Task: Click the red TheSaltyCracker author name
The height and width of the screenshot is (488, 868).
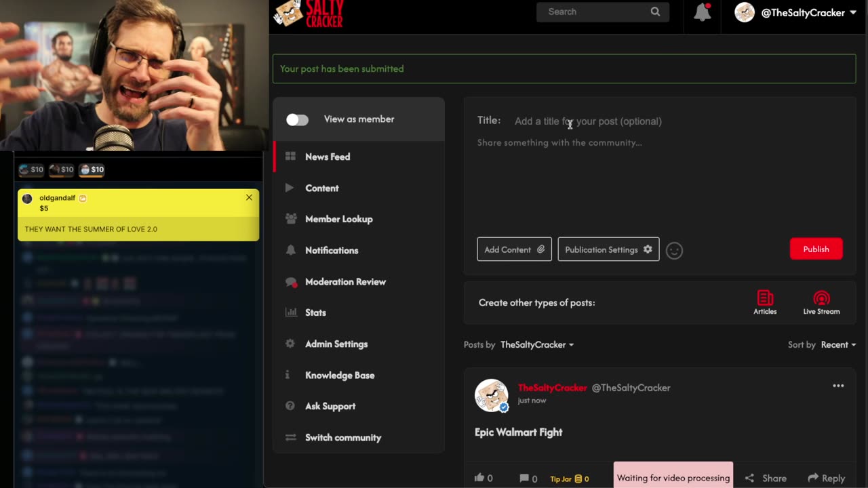Action: (x=552, y=388)
